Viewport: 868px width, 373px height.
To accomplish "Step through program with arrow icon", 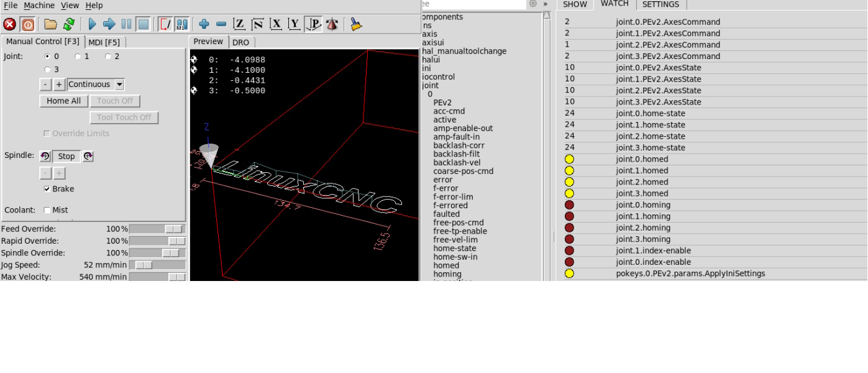I will [109, 24].
